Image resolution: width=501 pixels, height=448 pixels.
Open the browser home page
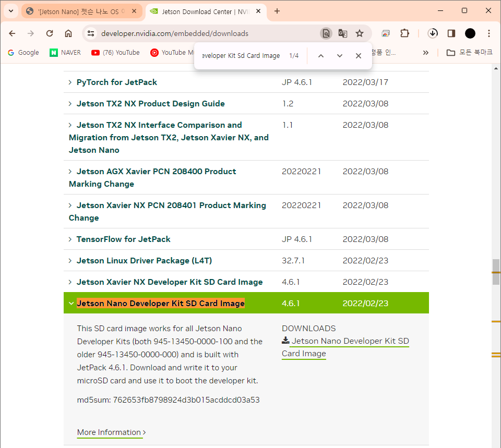(x=68, y=33)
